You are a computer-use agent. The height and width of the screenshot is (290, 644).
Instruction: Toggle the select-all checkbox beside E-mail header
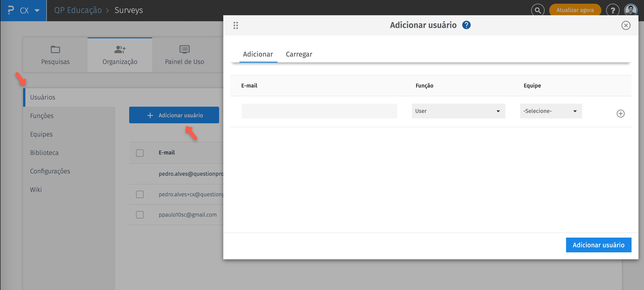click(x=140, y=153)
